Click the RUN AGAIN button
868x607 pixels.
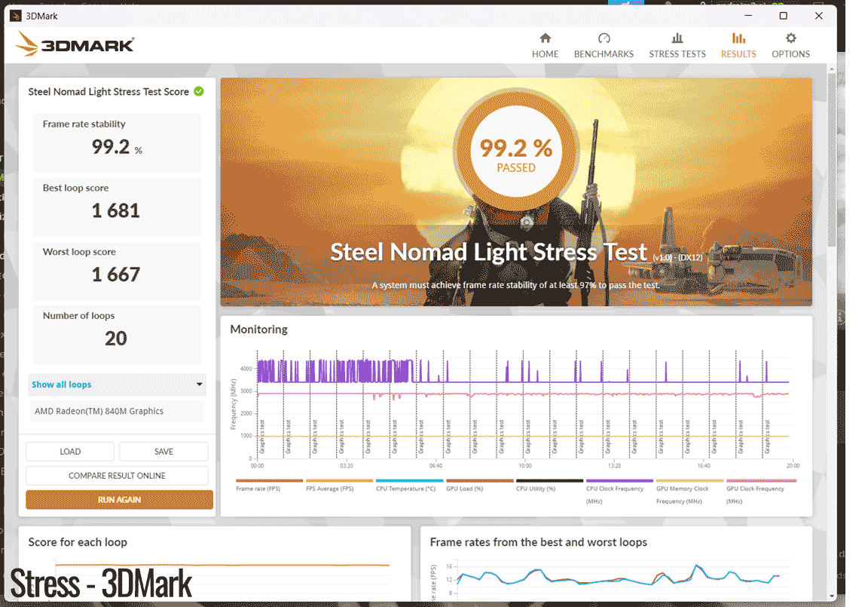[120, 500]
